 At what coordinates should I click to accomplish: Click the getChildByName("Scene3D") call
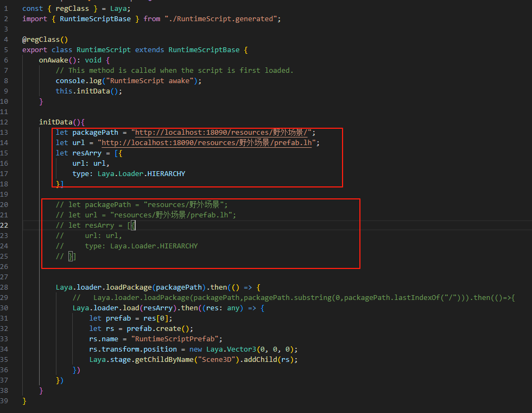(187, 360)
